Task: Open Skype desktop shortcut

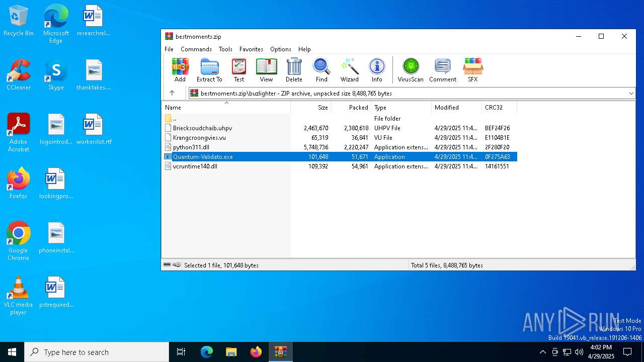Action: tap(56, 75)
